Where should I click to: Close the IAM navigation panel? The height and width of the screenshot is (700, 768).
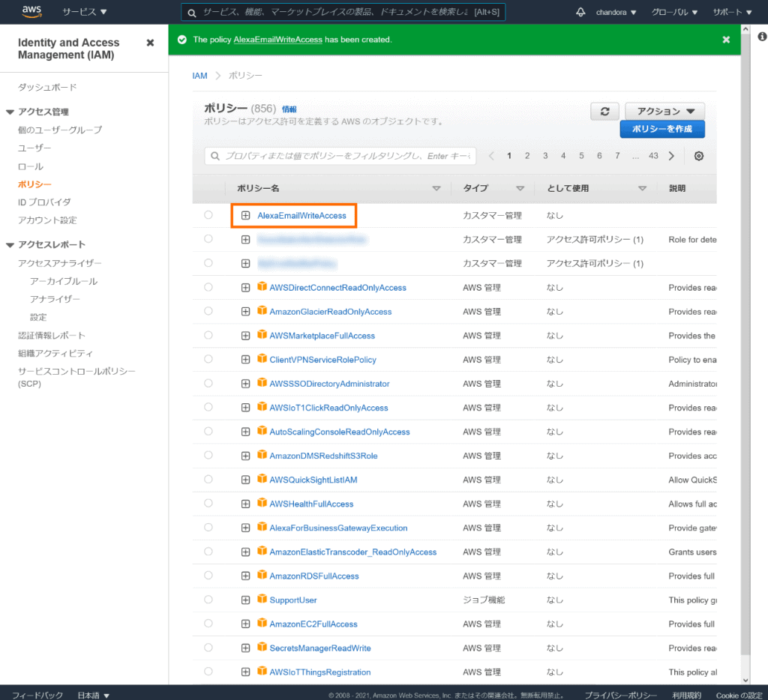[150, 43]
